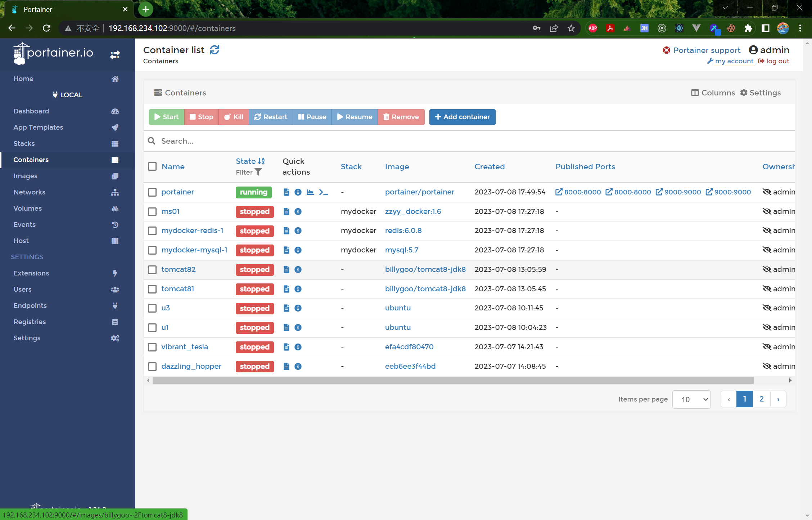Open Vue devtools extension icon
This screenshot has width=812, height=520.
pos(696,28)
